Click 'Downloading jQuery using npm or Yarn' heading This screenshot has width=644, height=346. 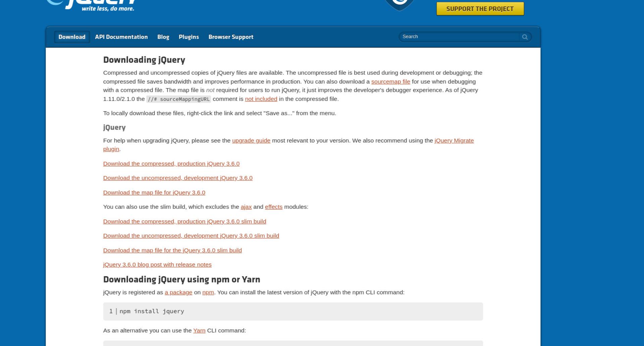tap(181, 279)
